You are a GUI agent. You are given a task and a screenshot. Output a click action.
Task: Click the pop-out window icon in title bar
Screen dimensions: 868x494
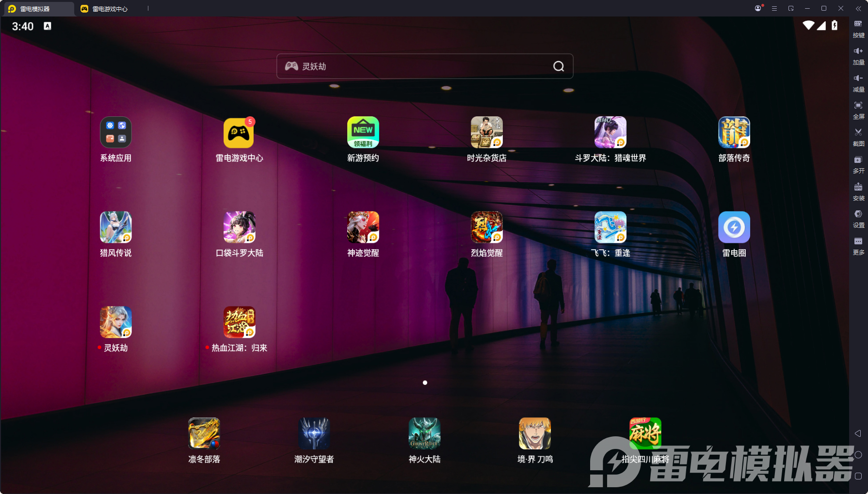(x=791, y=8)
